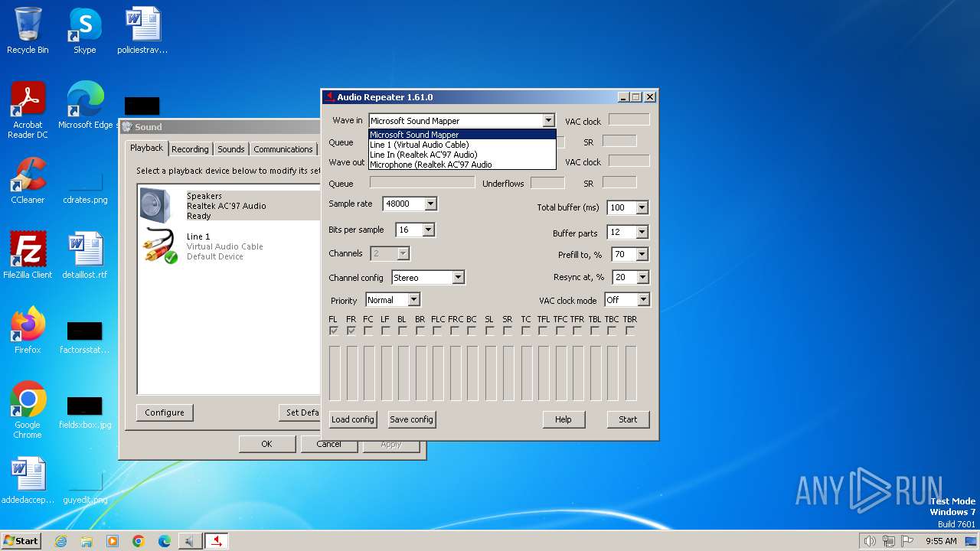Open Internet Explorer in the taskbar
The width and height of the screenshot is (980, 551).
coord(60,541)
